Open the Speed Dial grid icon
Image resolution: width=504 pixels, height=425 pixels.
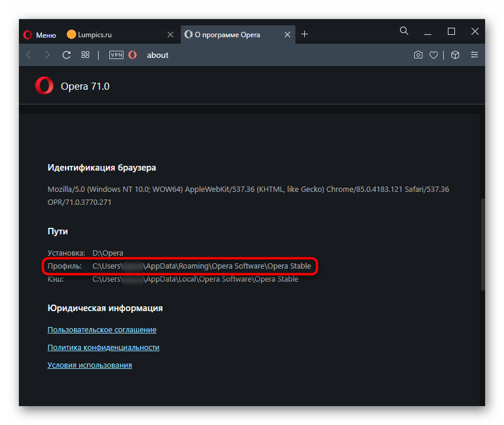pos(85,55)
